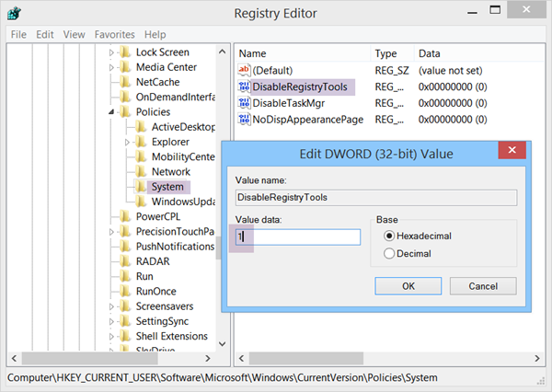Image resolution: width=552 pixels, height=392 pixels.
Task: Click the SettingSync folder icon
Action: (x=125, y=321)
